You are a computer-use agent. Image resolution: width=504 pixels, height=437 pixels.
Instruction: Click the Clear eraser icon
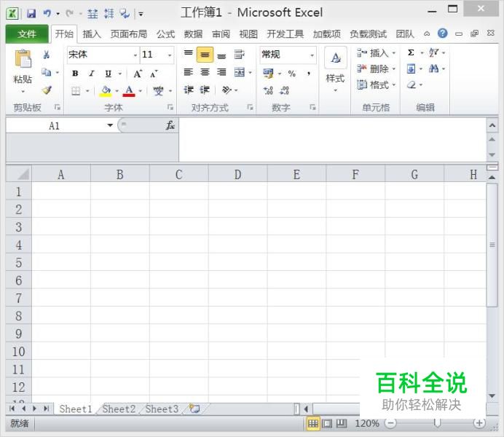pos(412,84)
